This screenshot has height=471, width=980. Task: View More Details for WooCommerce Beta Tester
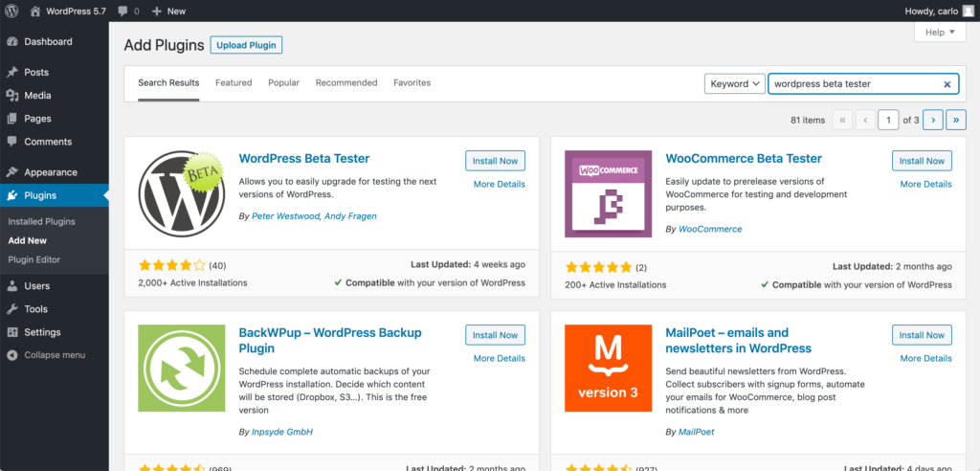pyautogui.click(x=926, y=185)
